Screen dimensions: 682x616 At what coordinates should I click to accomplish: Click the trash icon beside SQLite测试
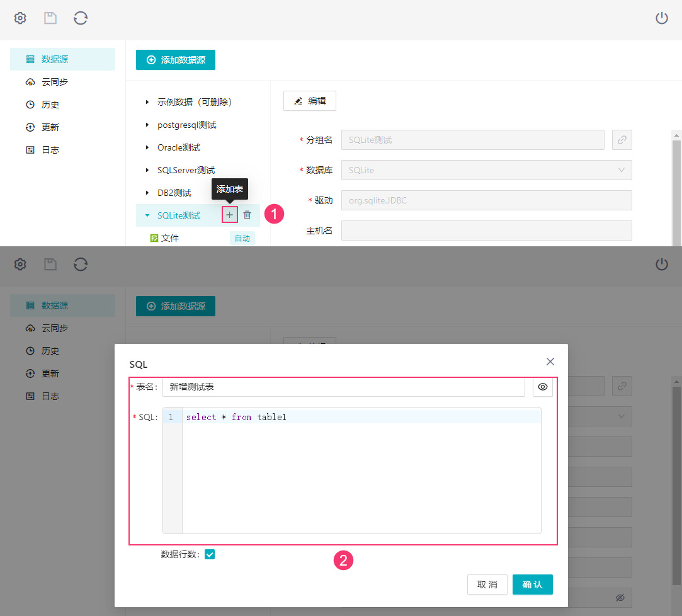247,215
